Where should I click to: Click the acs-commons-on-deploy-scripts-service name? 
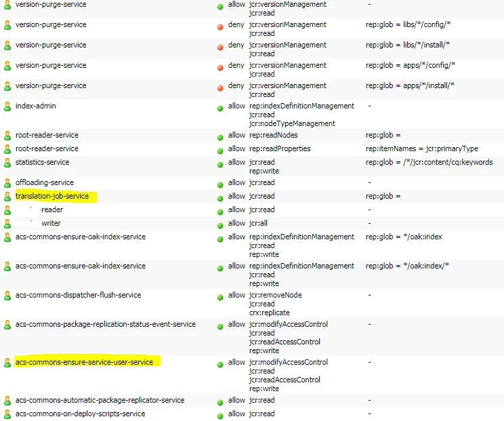[81, 414]
